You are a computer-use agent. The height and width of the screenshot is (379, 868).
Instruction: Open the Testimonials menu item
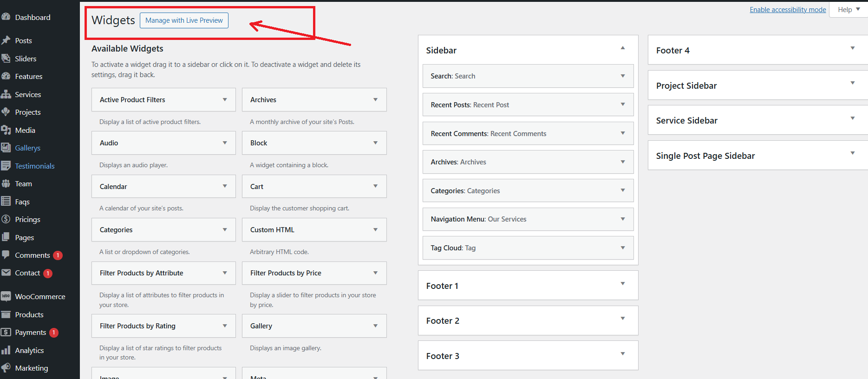pyautogui.click(x=34, y=166)
